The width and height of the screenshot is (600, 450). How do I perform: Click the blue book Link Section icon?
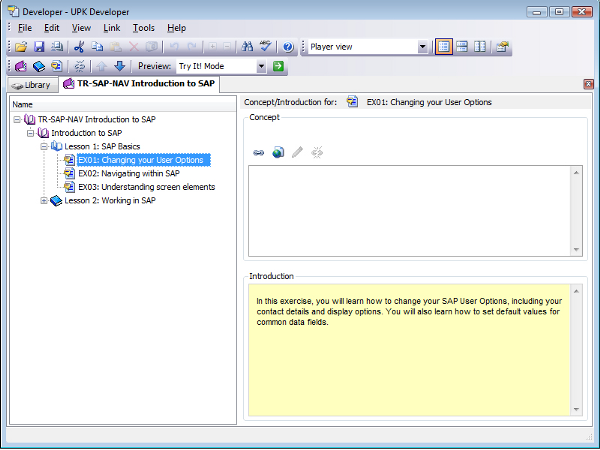39,66
